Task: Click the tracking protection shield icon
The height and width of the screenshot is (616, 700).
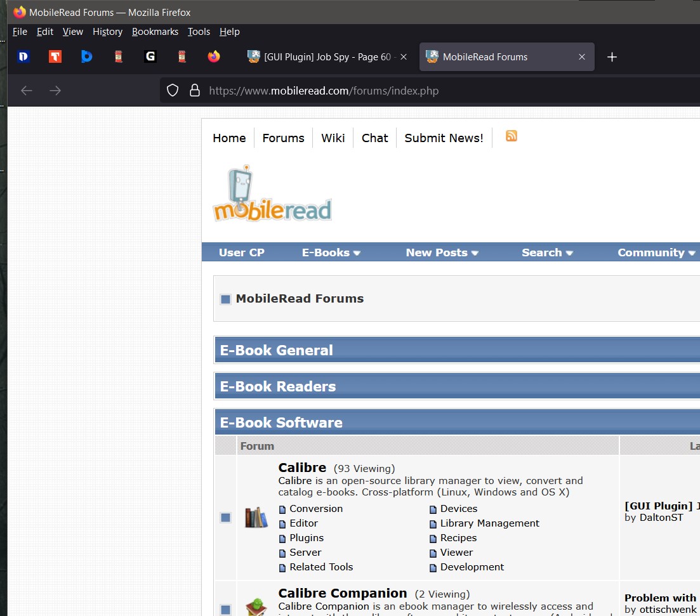Action: click(173, 91)
